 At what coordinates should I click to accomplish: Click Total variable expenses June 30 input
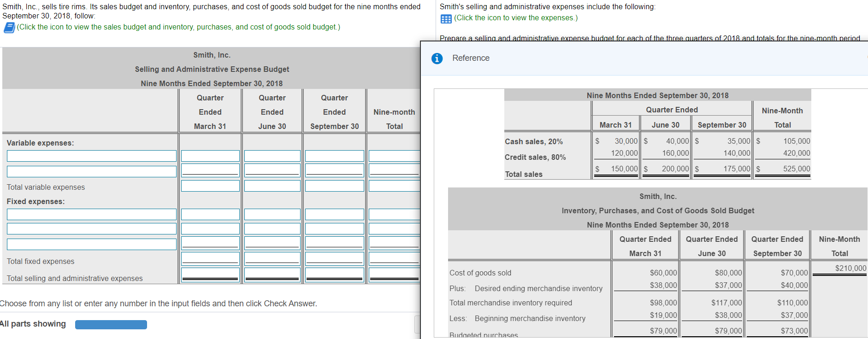point(272,186)
